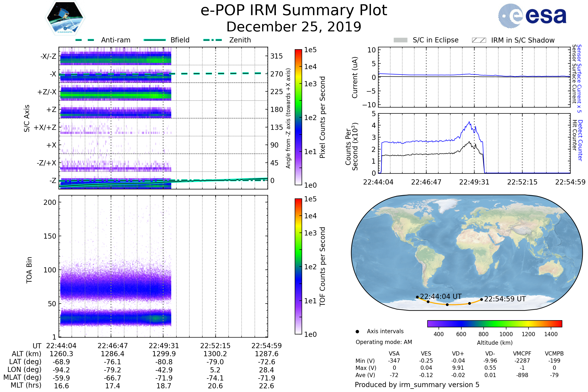The width and height of the screenshot is (588, 392).
Task: Click the Pixel Counts per Second colorbar
Action: [298, 117]
